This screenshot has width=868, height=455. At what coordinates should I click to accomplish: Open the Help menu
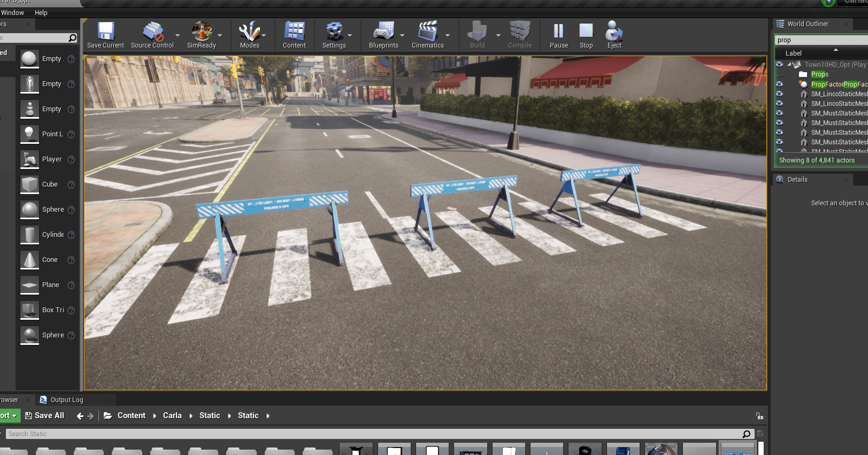click(x=41, y=13)
